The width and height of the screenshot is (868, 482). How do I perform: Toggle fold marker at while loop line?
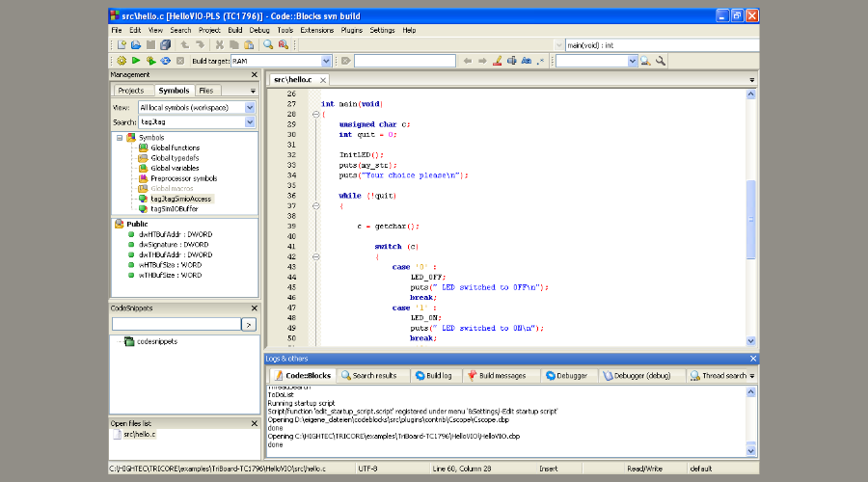(314, 205)
